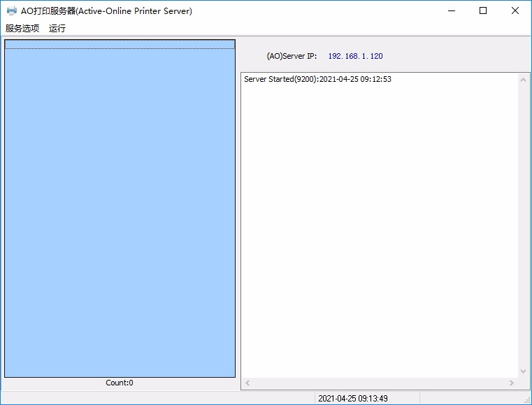Maximize the AO Printer Server window
Image resolution: width=532 pixels, height=405 pixels.
(483, 11)
